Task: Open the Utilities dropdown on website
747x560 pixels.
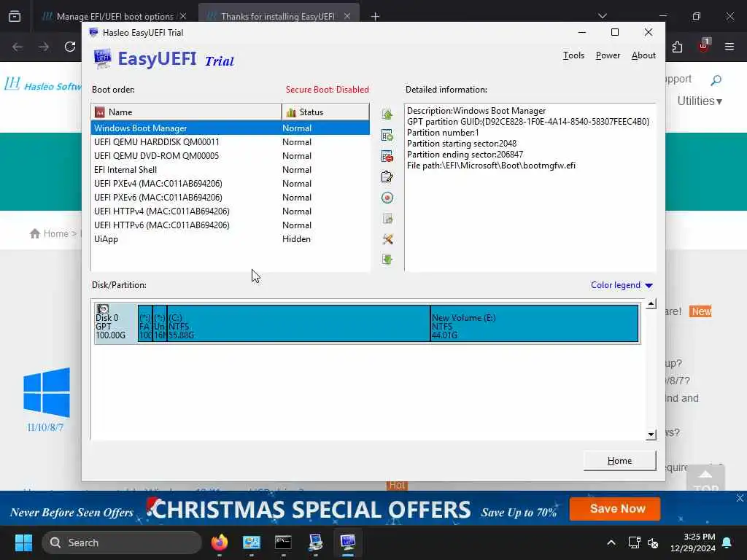Action: pos(700,101)
